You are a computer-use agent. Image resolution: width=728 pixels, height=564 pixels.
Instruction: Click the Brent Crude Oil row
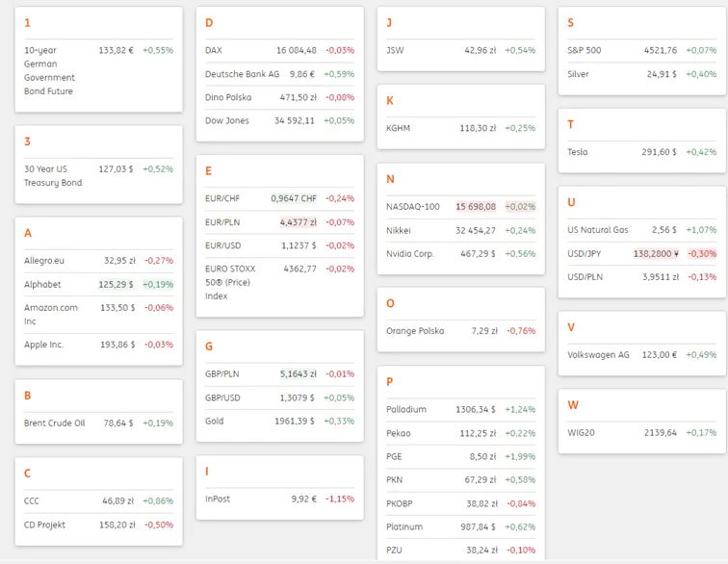coord(98,423)
